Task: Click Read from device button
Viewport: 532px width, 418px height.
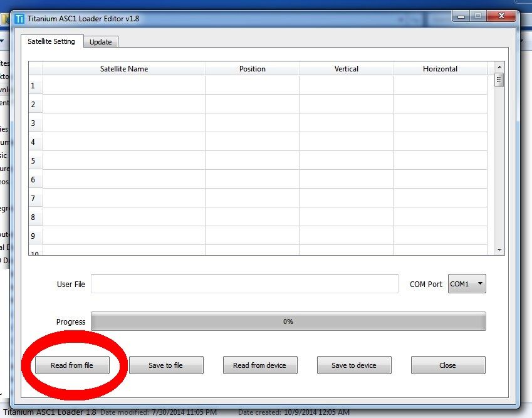Action: pyautogui.click(x=260, y=365)
